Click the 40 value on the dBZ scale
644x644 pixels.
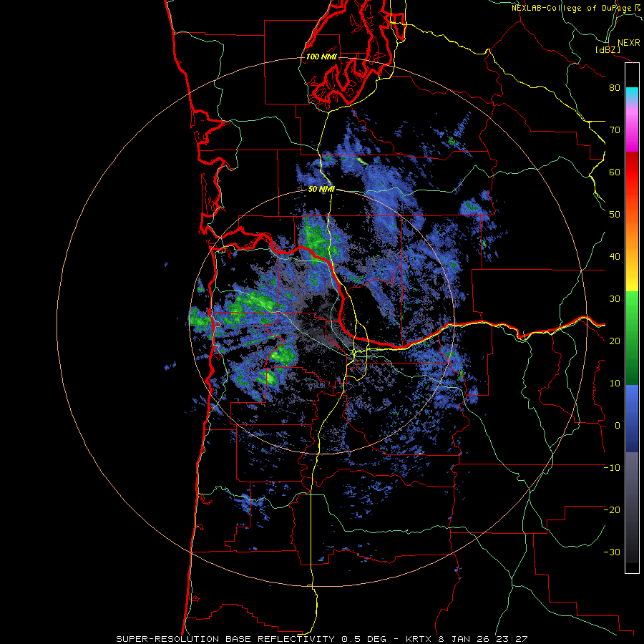(615, 257)
